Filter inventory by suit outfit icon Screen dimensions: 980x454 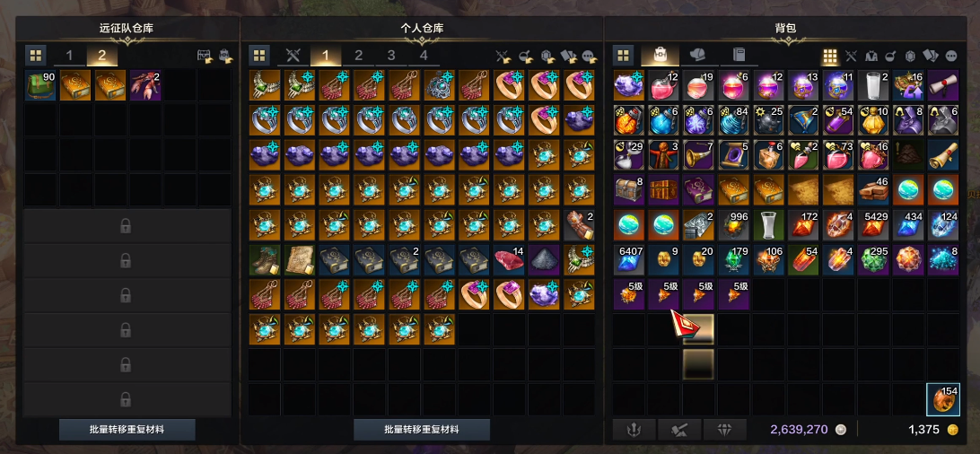click(871, 56)
